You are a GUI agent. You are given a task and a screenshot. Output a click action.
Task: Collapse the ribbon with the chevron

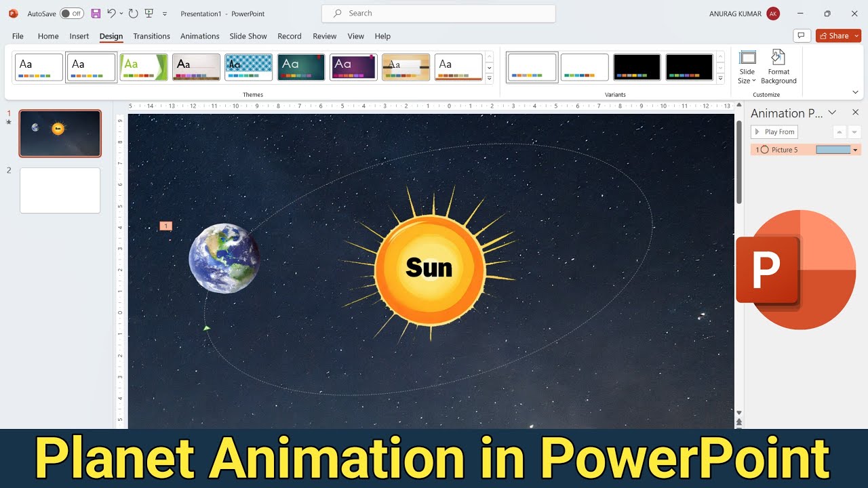pyautogui.click(x=855, y=92)
